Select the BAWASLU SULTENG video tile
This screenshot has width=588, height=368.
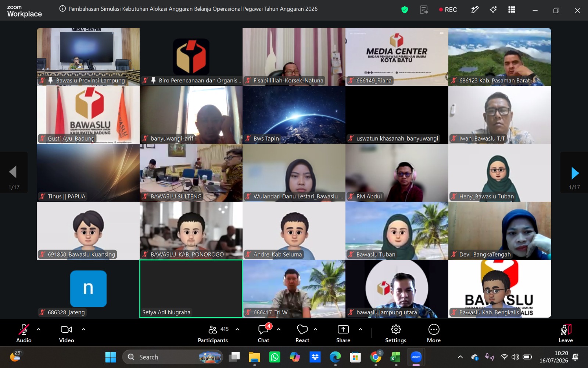(x=191, y=173)
